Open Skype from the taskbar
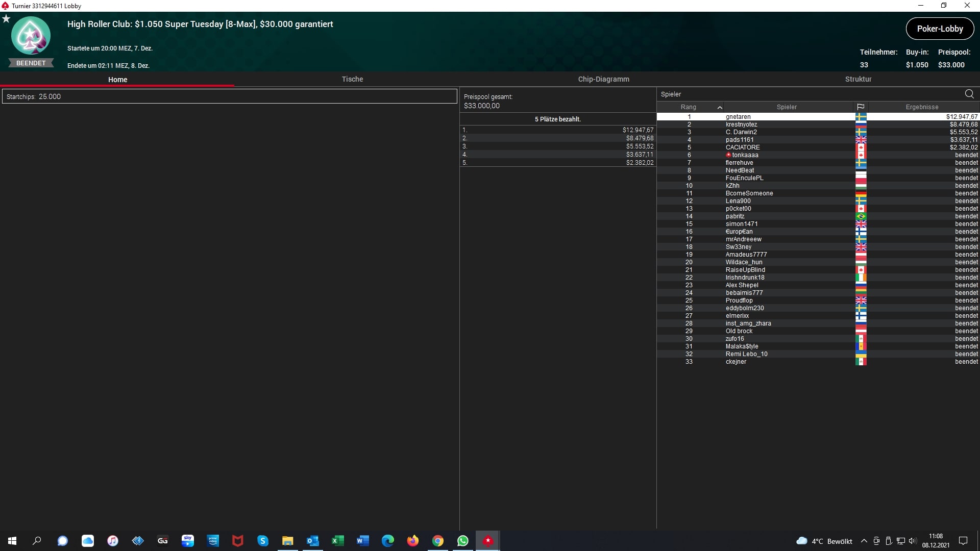980x551 pixels. (263, 541)
